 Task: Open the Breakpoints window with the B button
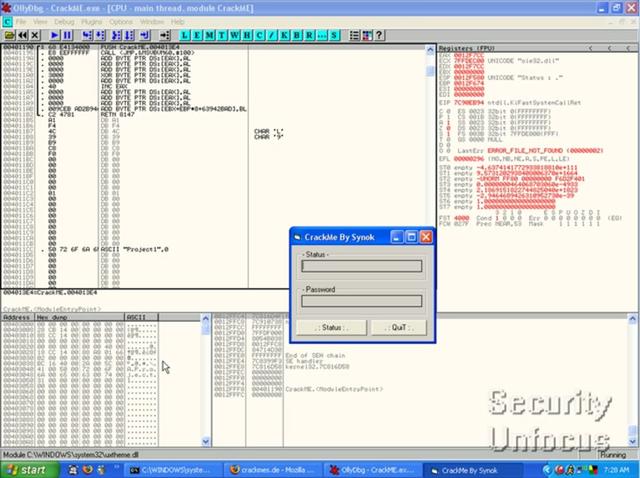[297, 36]
